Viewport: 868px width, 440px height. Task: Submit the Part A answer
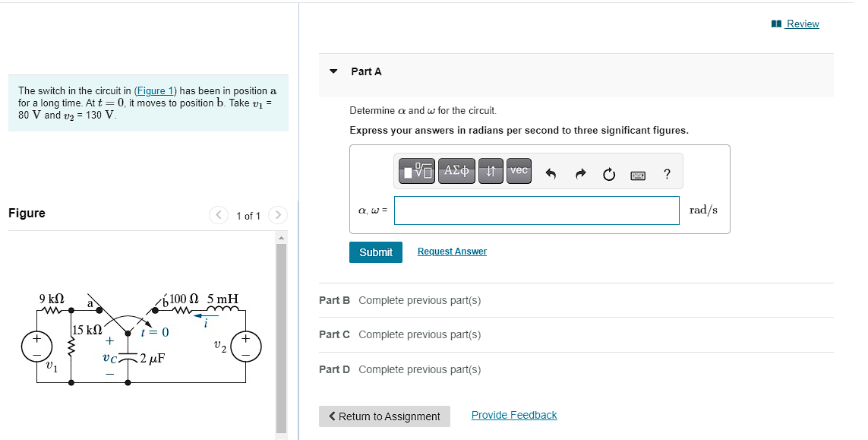tap(375, 252)
